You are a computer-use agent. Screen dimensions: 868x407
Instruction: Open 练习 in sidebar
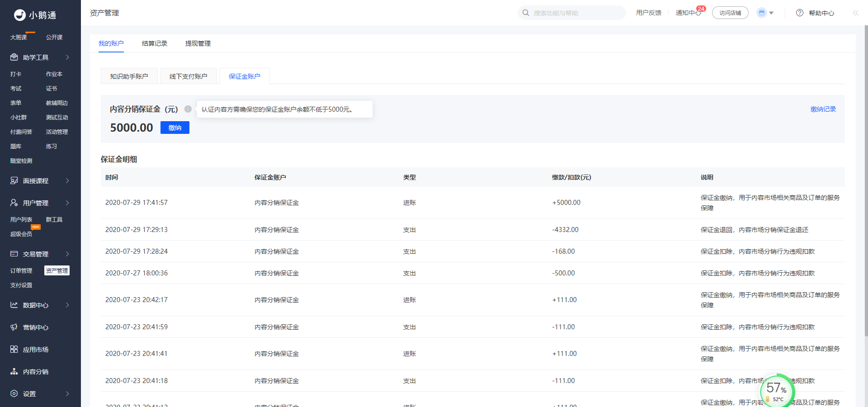[x=52, y=146]
